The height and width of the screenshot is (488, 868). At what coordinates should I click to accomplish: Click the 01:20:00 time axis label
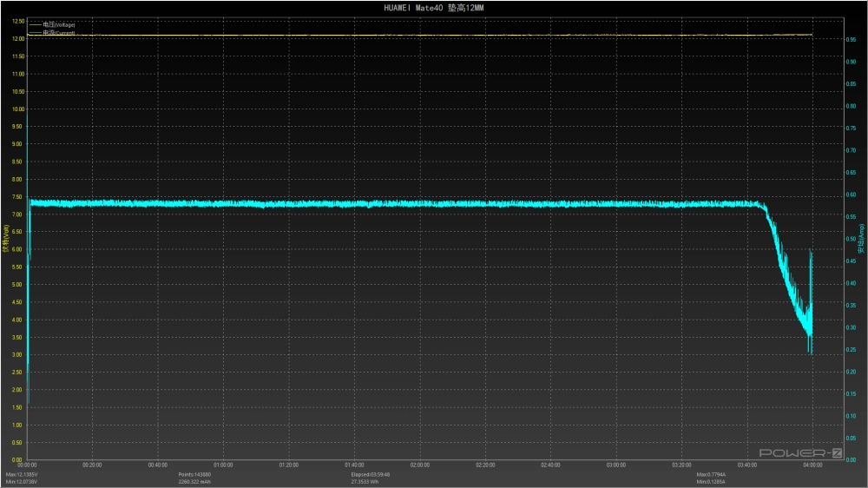tap(288, 465)
